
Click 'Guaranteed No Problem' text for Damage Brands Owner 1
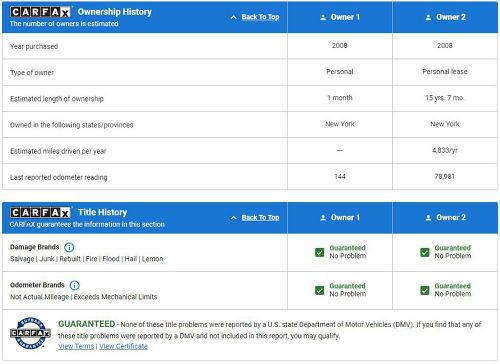pos(348,252)
